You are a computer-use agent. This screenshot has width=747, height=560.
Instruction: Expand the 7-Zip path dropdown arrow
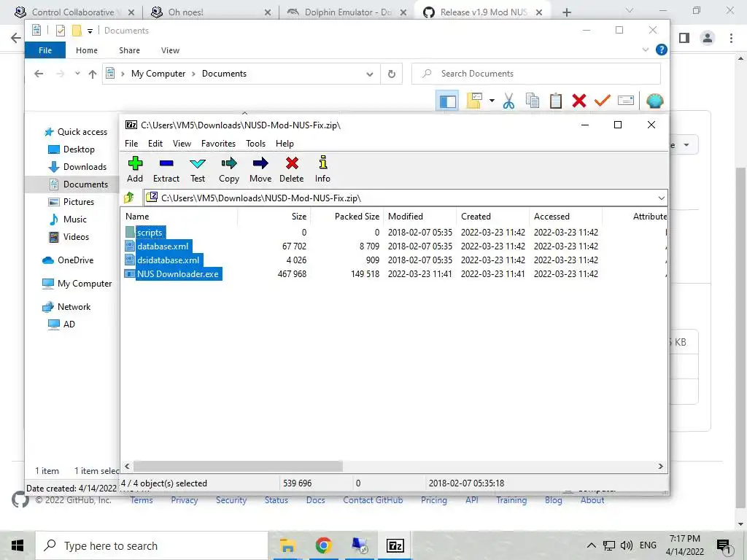[x=661, y=198]
